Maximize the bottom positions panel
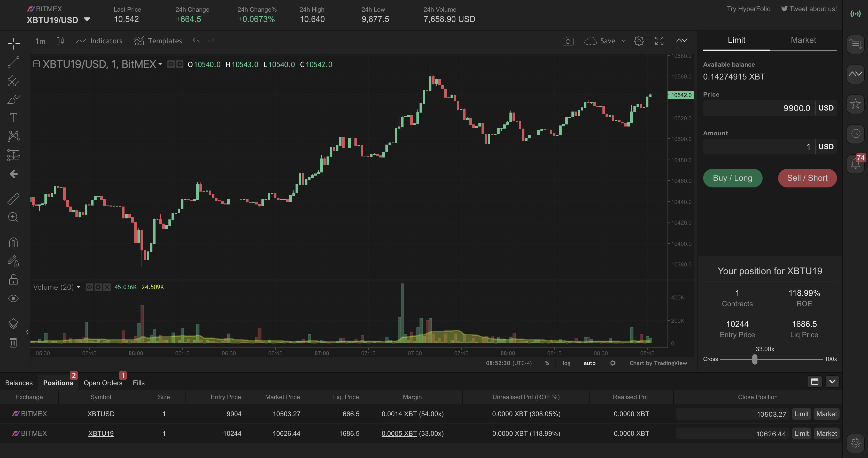This screenshot has width=868, height=458. click(x=815, y=382)
